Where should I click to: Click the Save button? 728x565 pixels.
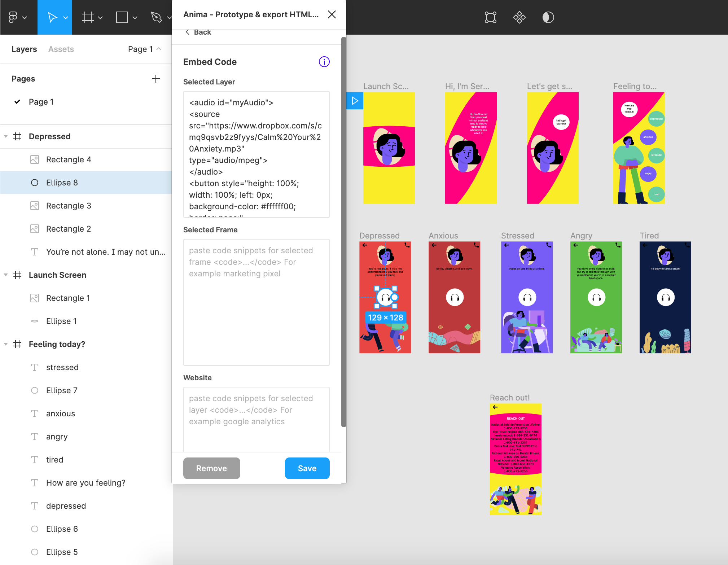307,468
